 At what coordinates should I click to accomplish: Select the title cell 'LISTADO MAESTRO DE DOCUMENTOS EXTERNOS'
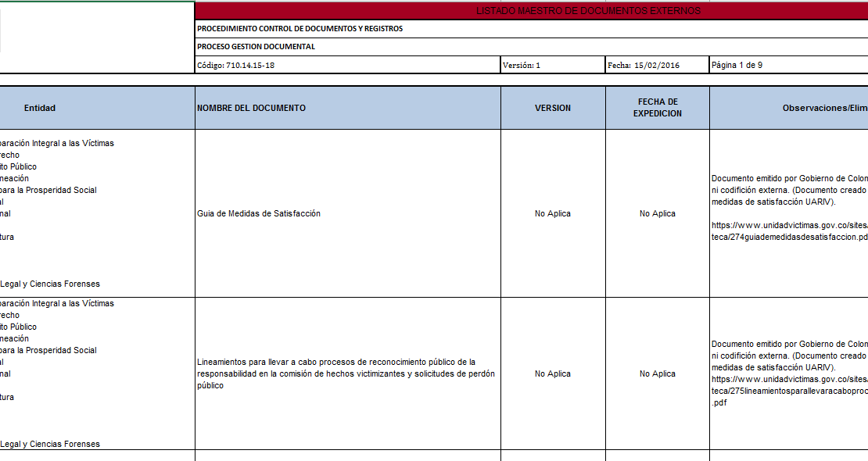(x=532, y=11)
